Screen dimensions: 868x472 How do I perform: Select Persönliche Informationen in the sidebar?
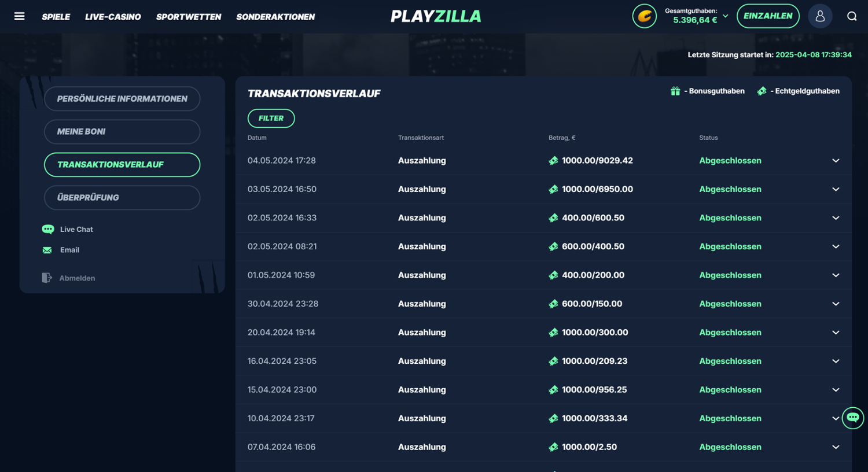(122, 99)
